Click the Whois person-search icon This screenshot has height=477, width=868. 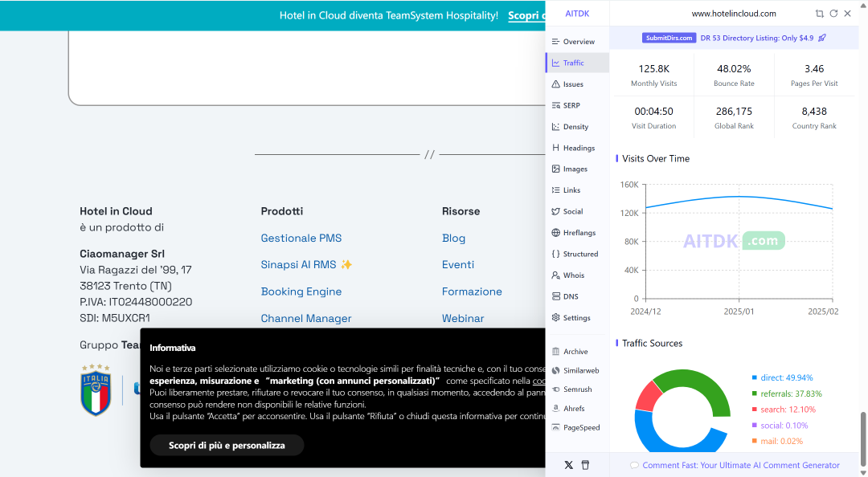coord(556,275)
